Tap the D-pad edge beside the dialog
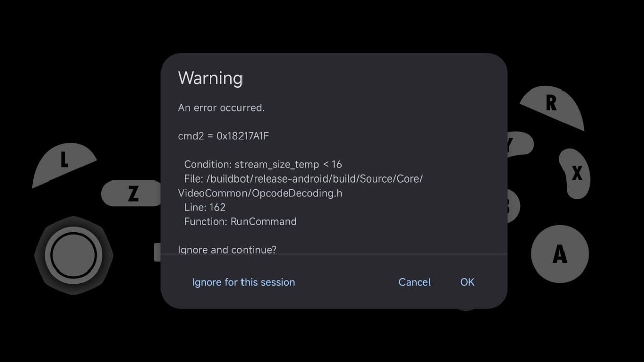Image resolution: width=644 pixels, height=362 pixels. 157,252
